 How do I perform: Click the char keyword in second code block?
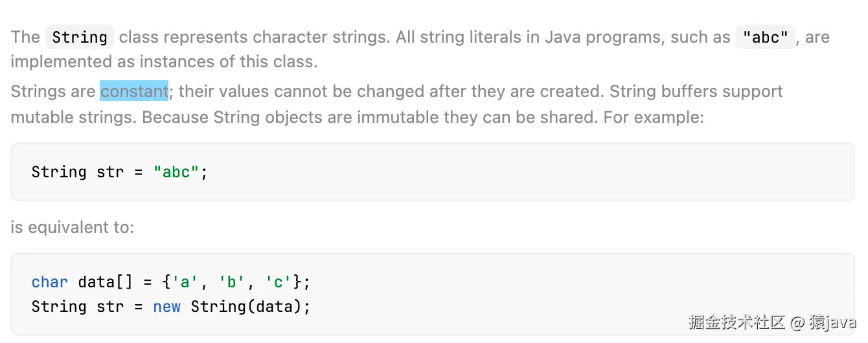49,282
